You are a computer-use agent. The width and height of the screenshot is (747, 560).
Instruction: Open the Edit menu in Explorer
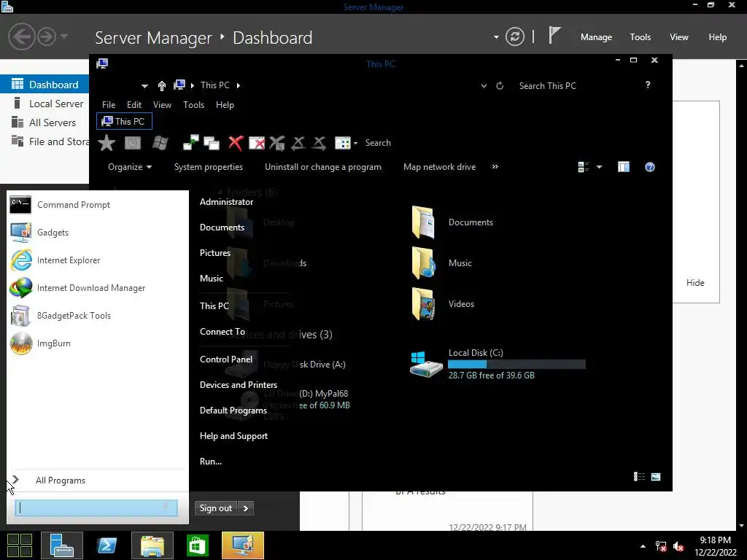tap(134, 105)
